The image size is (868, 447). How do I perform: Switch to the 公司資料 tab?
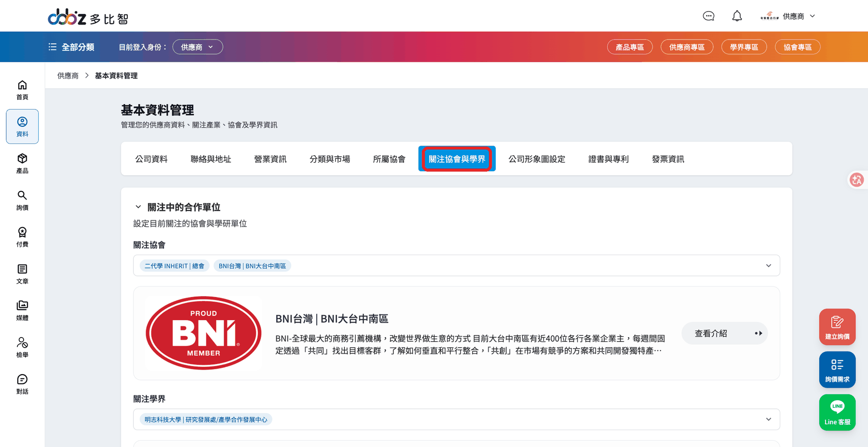coord(151,159)
